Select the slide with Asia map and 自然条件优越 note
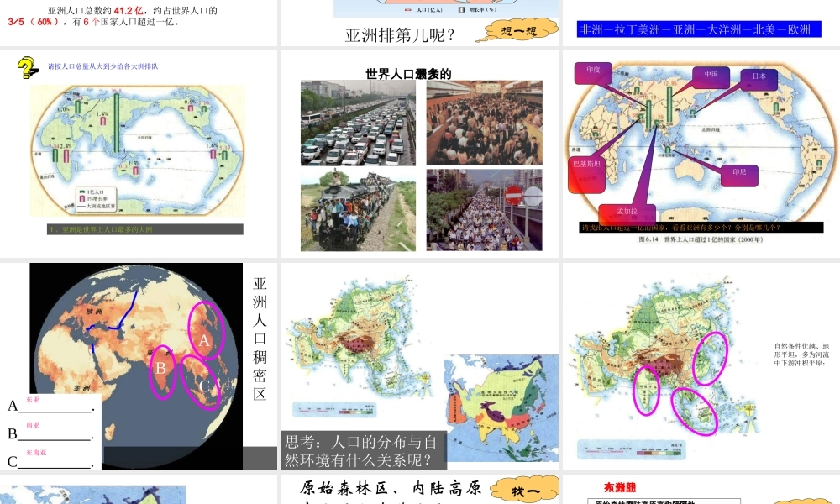Image resolution: width=840 pixels, height=504 pixels. pyautogui.click(x=701, y=366)
